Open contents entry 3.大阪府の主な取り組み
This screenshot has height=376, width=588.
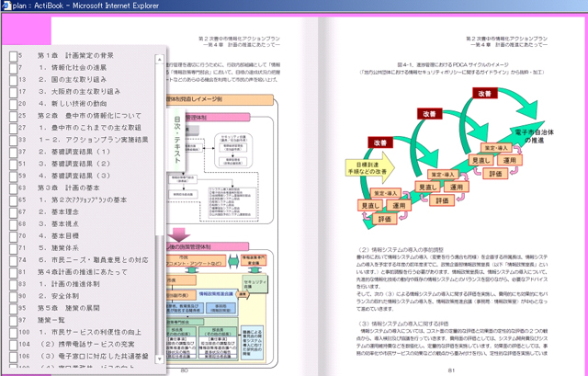80,92
